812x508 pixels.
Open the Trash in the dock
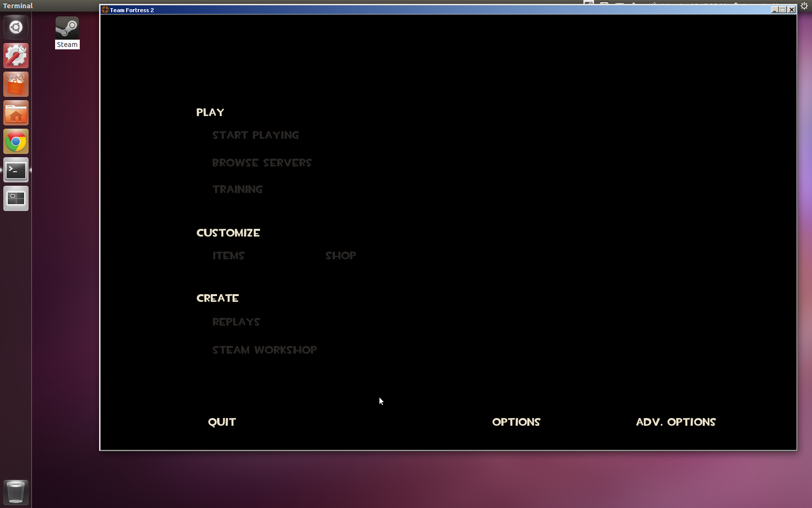[16, 492]
